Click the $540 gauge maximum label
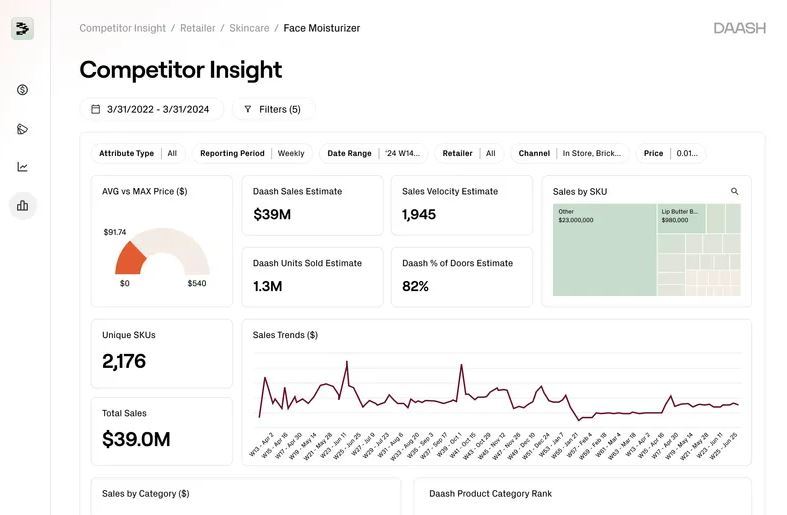This screenshot has width=787, height=515. pyautogui.click(x=197, y=283)
